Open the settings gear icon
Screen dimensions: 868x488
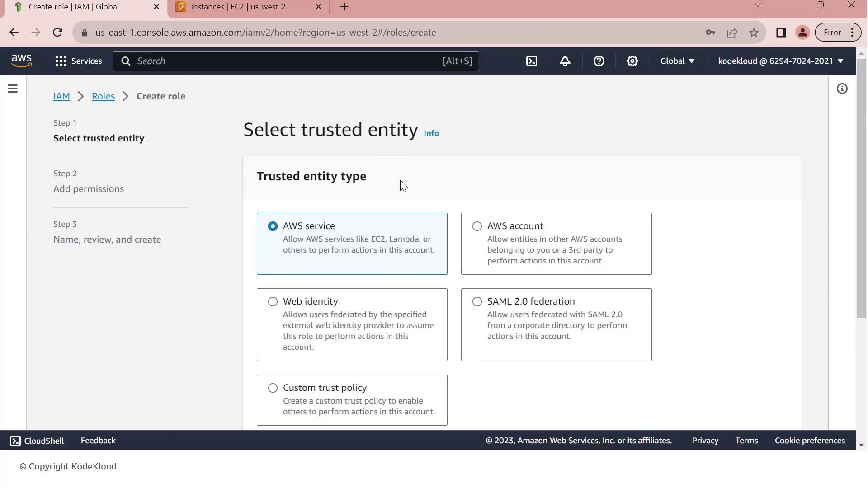coord(632,61)
